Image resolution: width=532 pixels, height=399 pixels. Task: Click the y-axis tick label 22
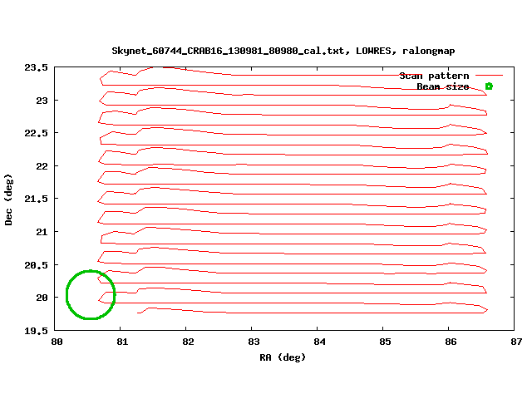click(x=42, y=166)
